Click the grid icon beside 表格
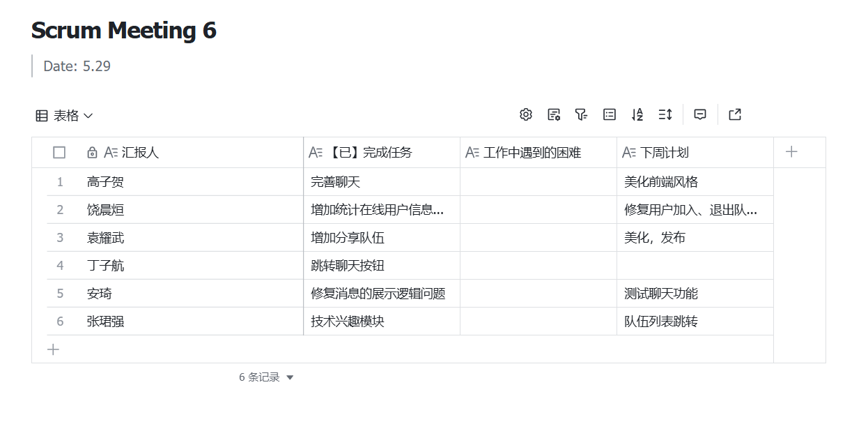 (42, 116)
